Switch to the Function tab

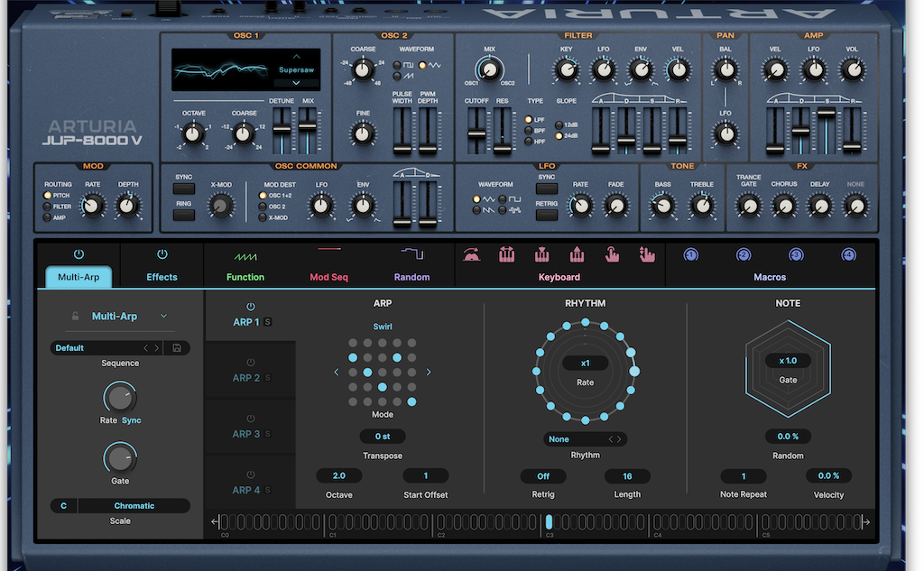245,277
